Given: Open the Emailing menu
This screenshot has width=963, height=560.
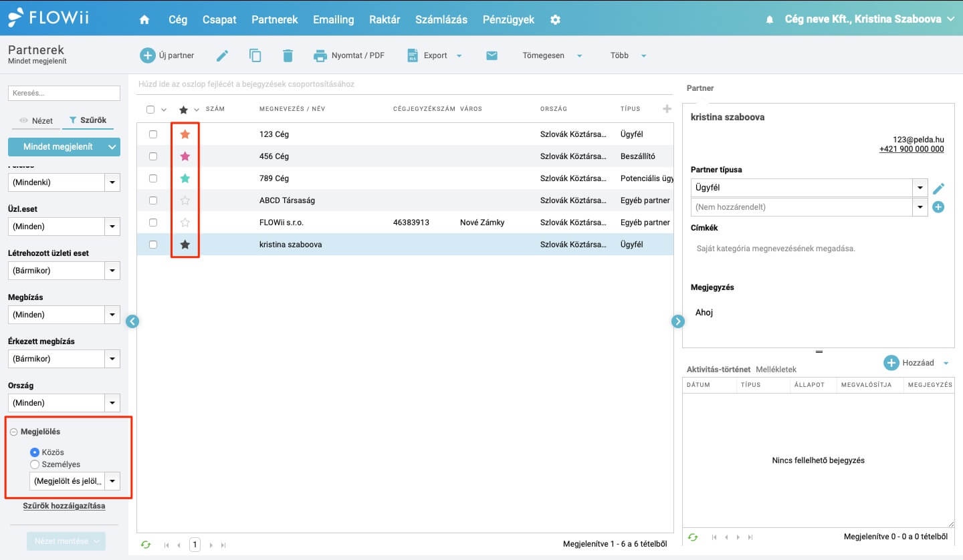Looking at the screenshot, I should click(x=334, y=19).
